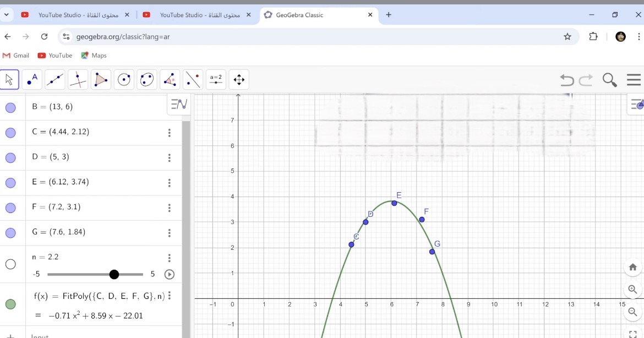Select the Move arrow tool

pyautogui.click(x=9, y=80)
